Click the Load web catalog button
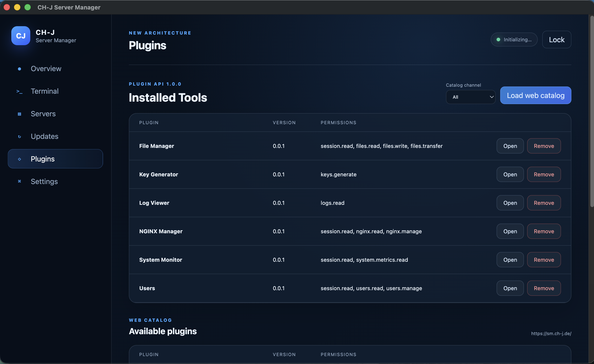 click(x=536, y=95)
